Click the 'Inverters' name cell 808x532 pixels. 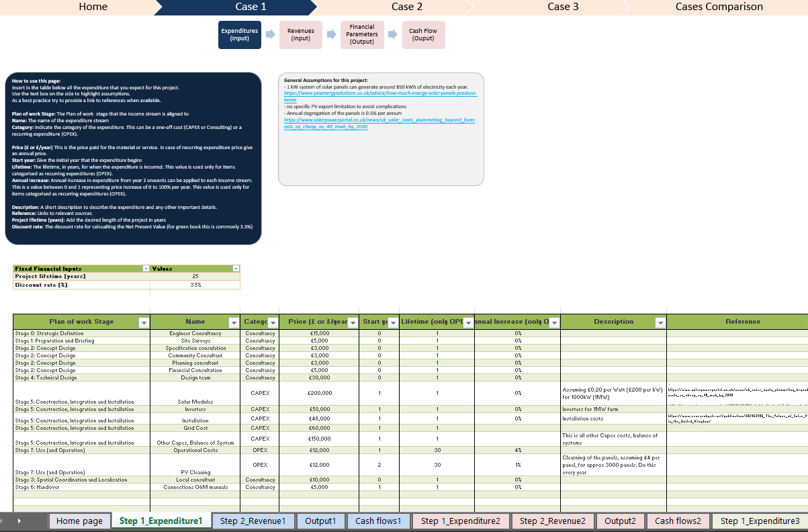point(195,409)
